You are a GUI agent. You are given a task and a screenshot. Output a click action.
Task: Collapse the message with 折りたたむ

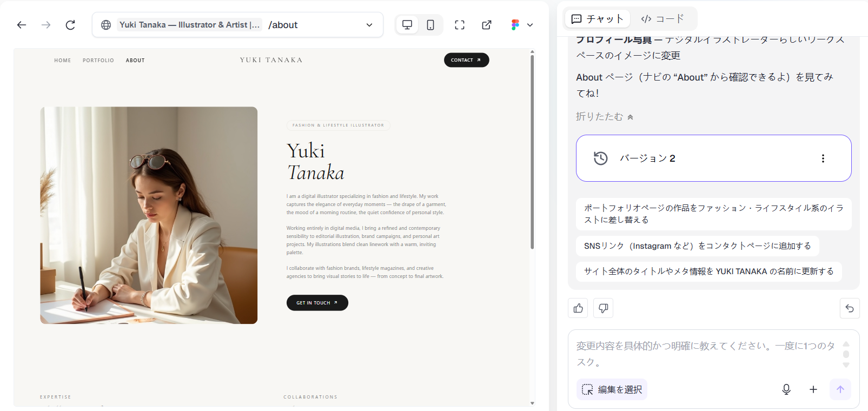point(605,117)
